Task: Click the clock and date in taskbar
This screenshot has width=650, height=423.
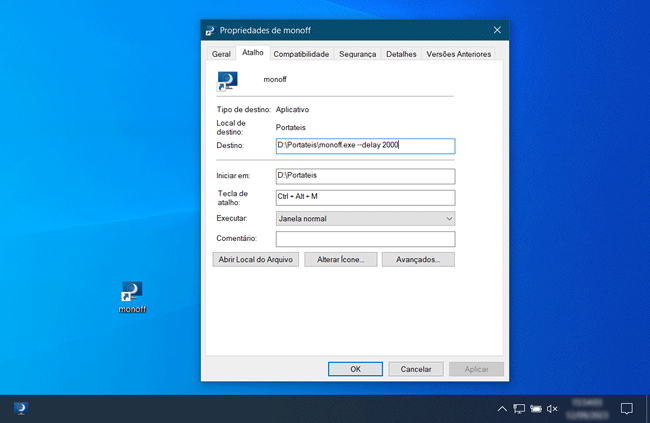Action: coord(587,408)
